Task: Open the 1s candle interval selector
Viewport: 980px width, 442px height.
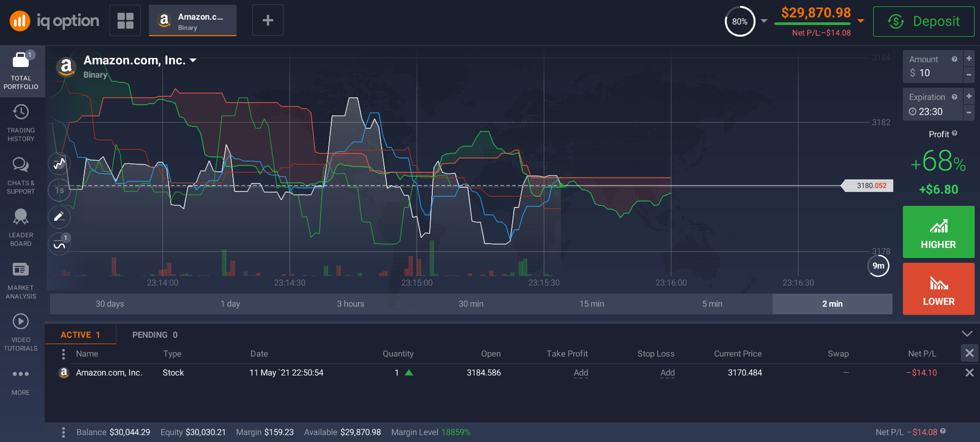Action: [59, 190]
